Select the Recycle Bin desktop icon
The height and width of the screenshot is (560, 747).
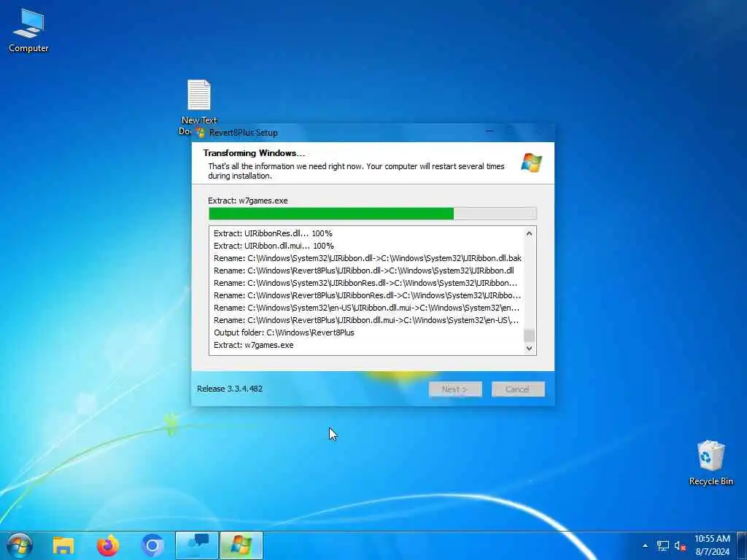tap(711, 463)
